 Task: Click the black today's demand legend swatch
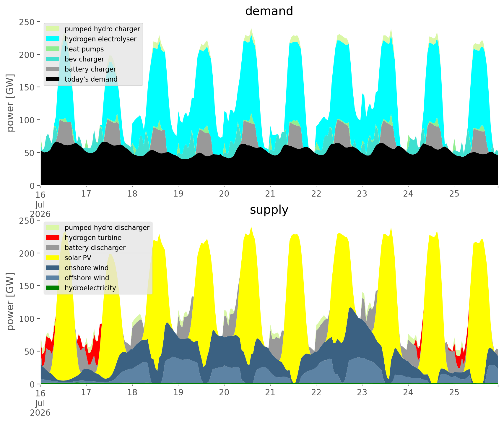pos(53,79)
